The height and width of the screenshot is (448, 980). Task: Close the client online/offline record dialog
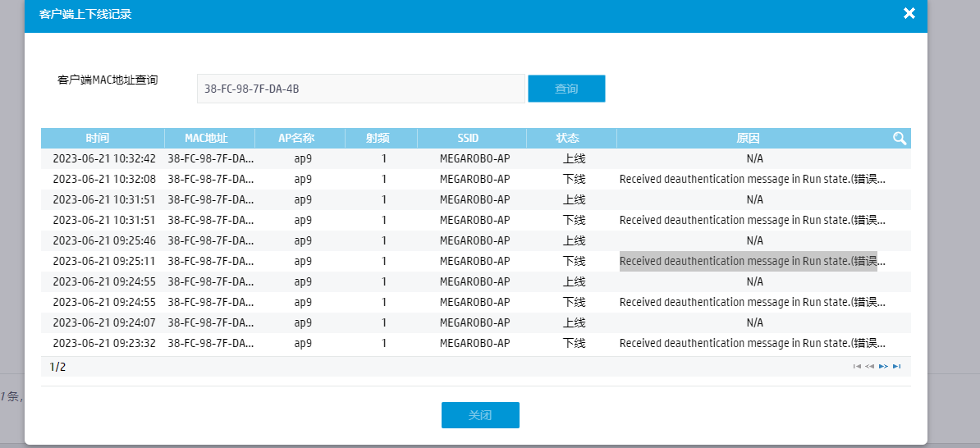pos(909,13)
